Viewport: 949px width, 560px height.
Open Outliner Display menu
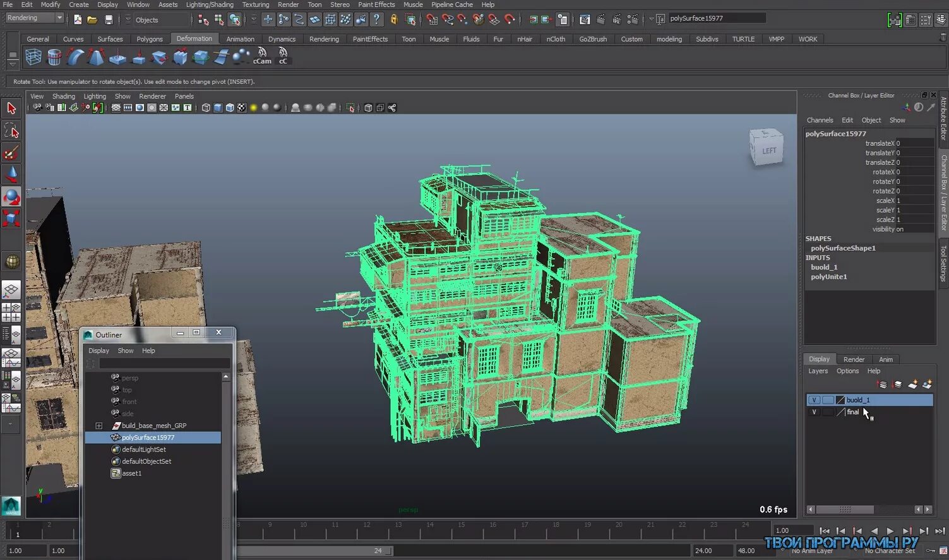(98, 350)
